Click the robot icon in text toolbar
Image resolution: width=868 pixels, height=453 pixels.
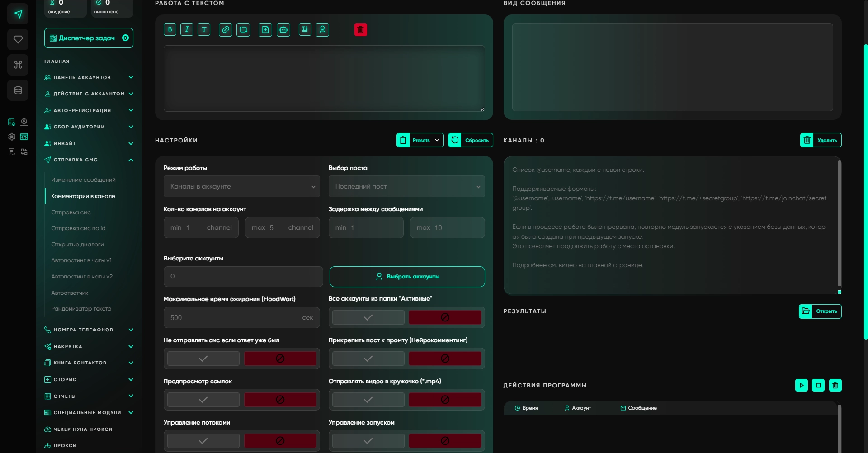(283, 30)
